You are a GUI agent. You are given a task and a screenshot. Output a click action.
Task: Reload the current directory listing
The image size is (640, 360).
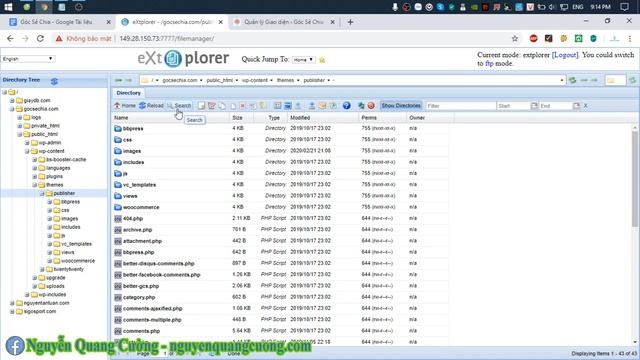coord(151,106)
